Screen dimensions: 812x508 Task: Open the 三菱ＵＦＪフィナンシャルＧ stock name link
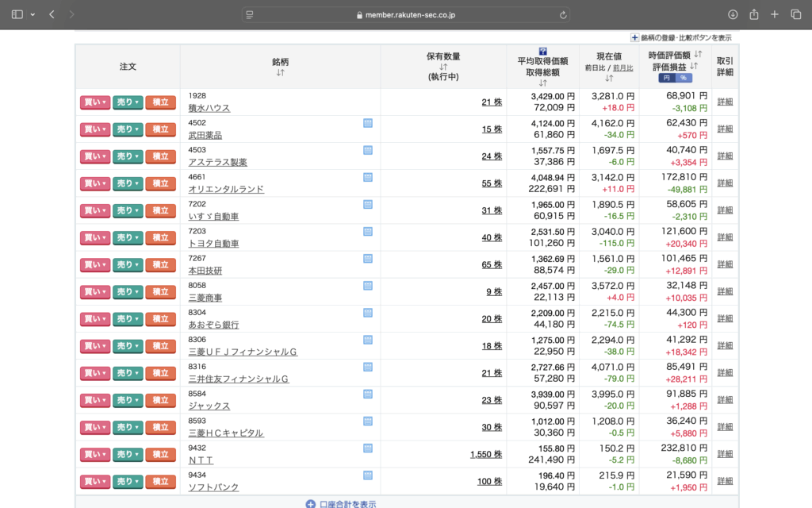pos(242,352)
